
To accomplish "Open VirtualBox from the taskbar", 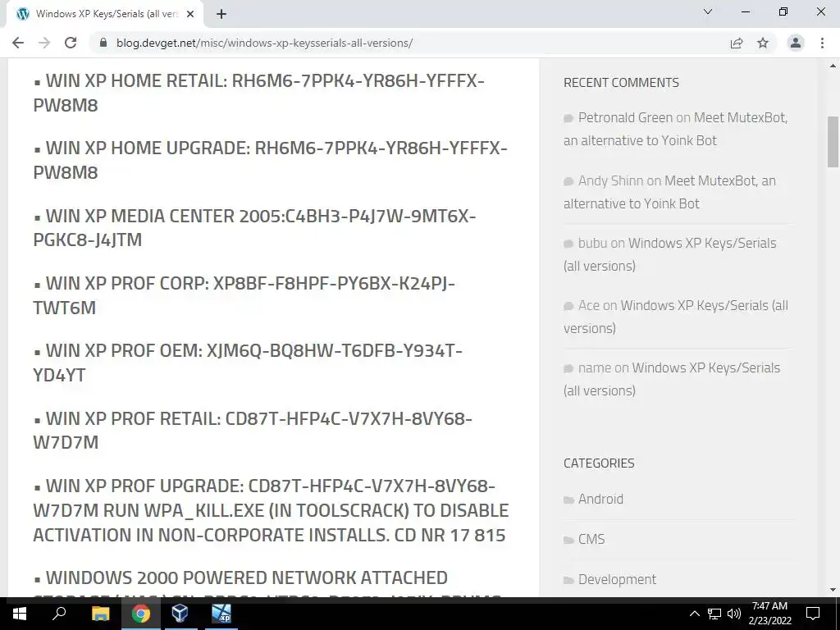I will [x=180, y=614].
